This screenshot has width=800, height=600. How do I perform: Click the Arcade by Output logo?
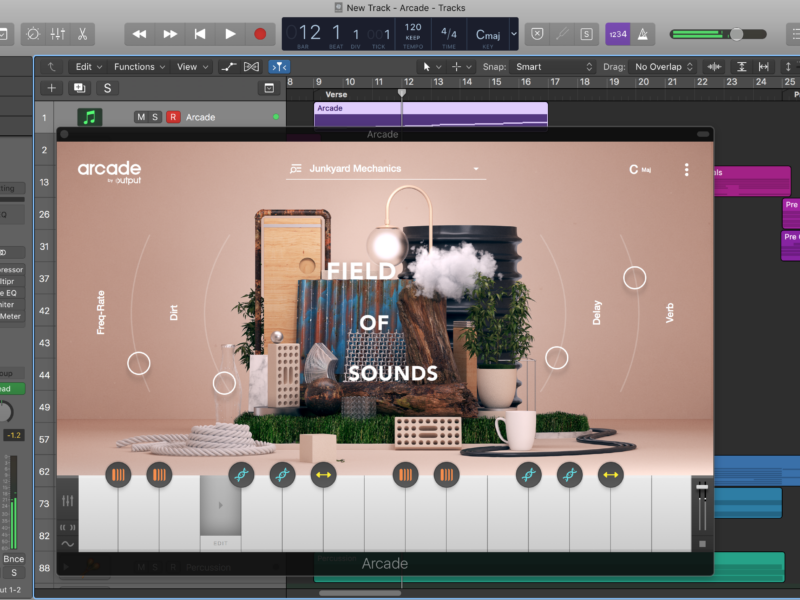[109, 170]
